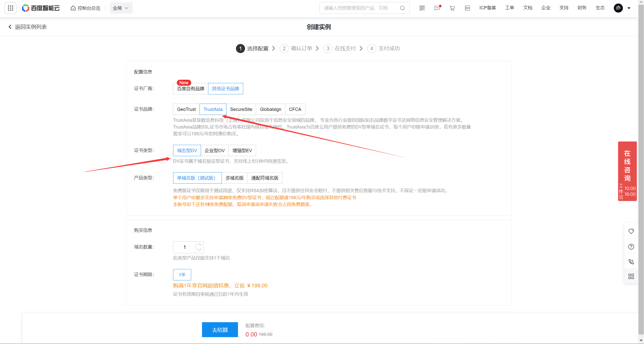Screen dimensions: 644x344
Task: Expand the 全局 region dropdown
Action: (x=121, y=8)
